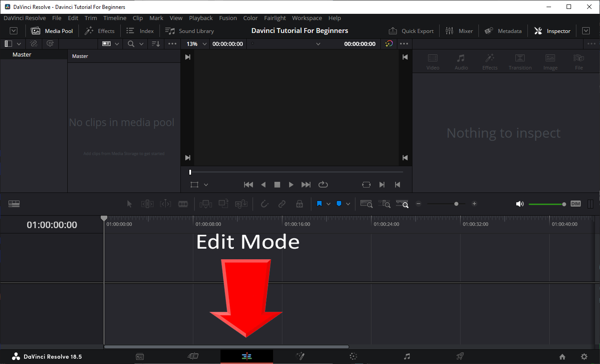
Task: Toggle timeline Snapping magnet
Action: [265, 204]
